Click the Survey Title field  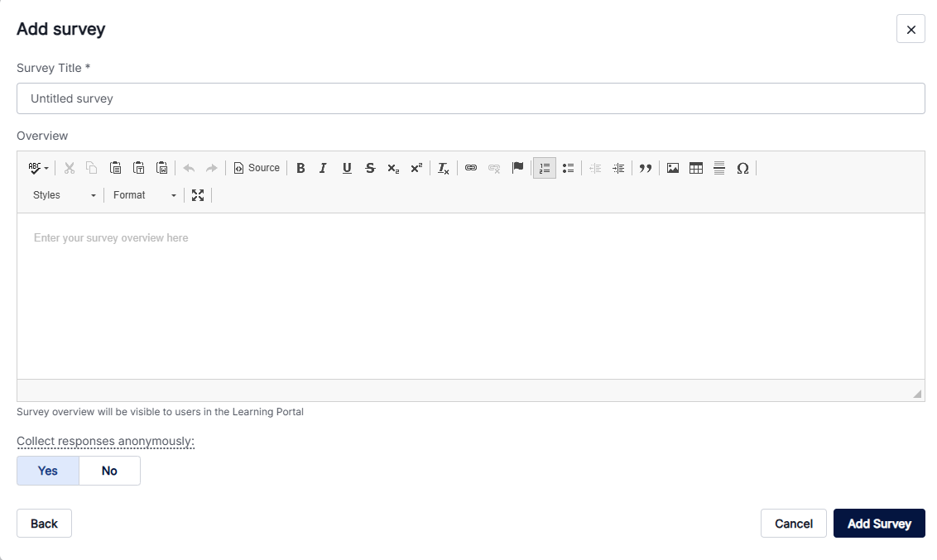[471, 98]
